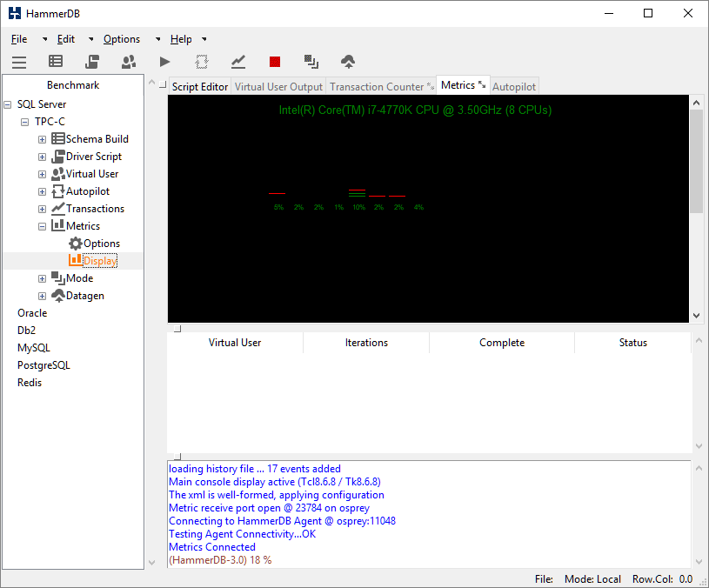Click the Mode toolbar icon
The width and height of the screenshot is (709, 588).
[x=311, y=62]
